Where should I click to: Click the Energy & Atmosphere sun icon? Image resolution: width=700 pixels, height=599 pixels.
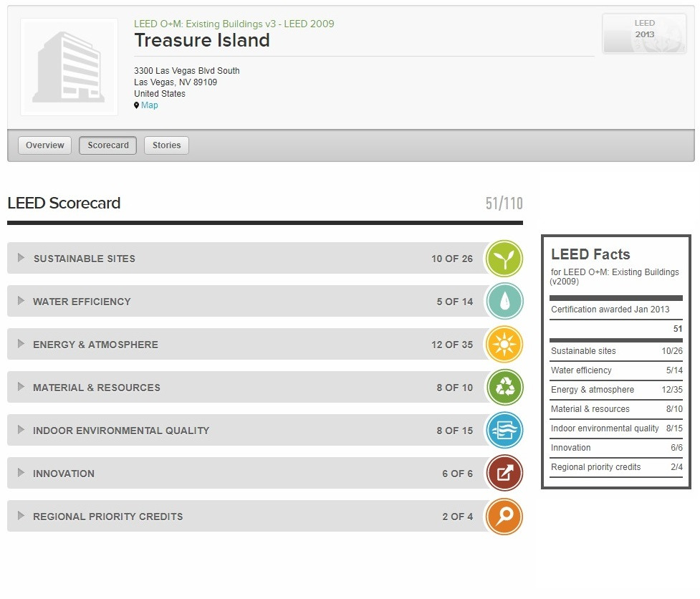coord(504,344)
